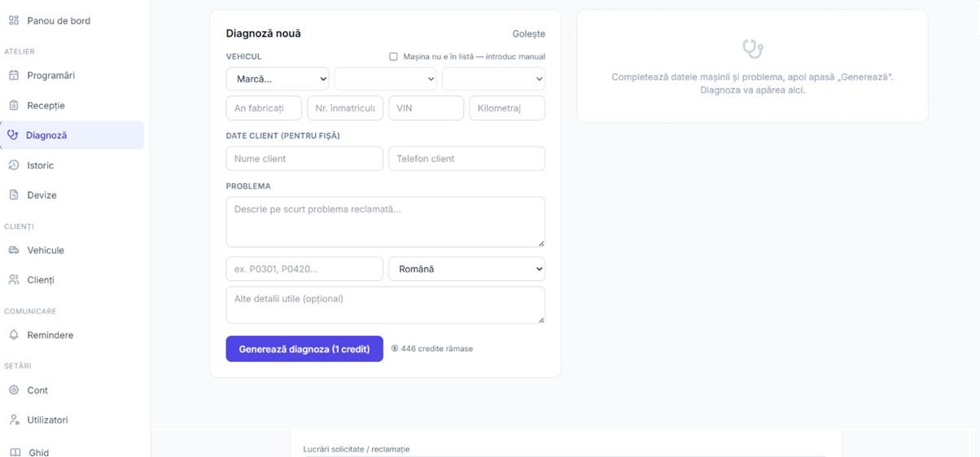Check 'Mașina nu e în listă' checkbox
Viewport: 980px width, 457px height.
coord(393,57)
